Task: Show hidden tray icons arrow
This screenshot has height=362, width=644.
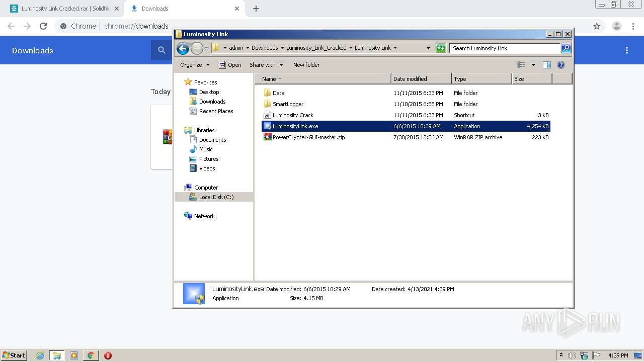Action: 561,355
